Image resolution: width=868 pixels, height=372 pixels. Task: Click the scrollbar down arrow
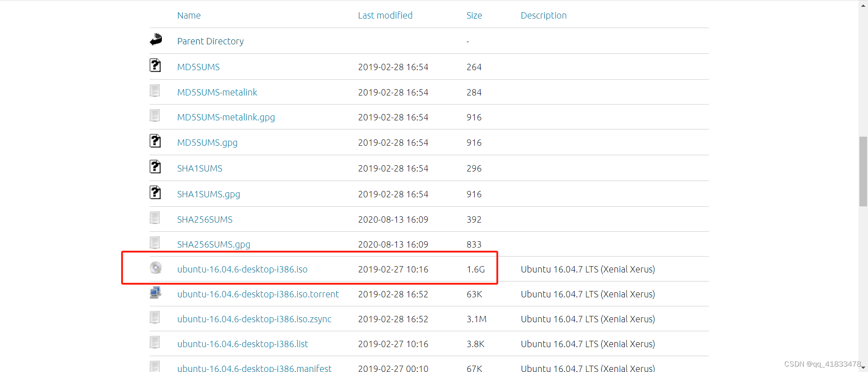coord(863,367)
